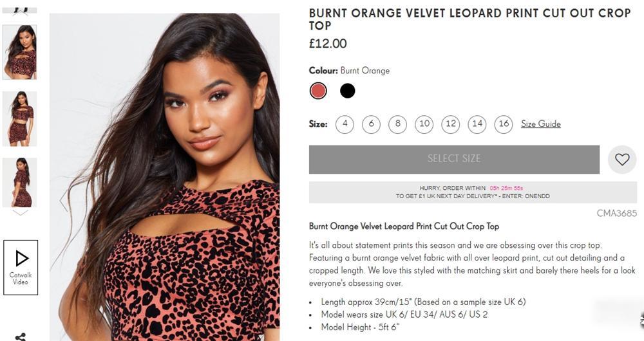Select the Burnt Orange colour swatch
Screen dimensions: 644x341
tap(318, 91)
